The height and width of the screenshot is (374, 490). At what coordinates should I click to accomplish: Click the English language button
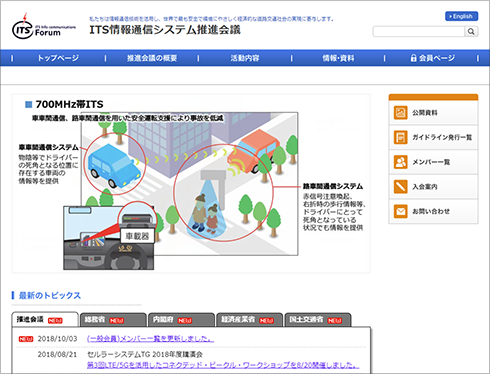click(x=462, y=16)
